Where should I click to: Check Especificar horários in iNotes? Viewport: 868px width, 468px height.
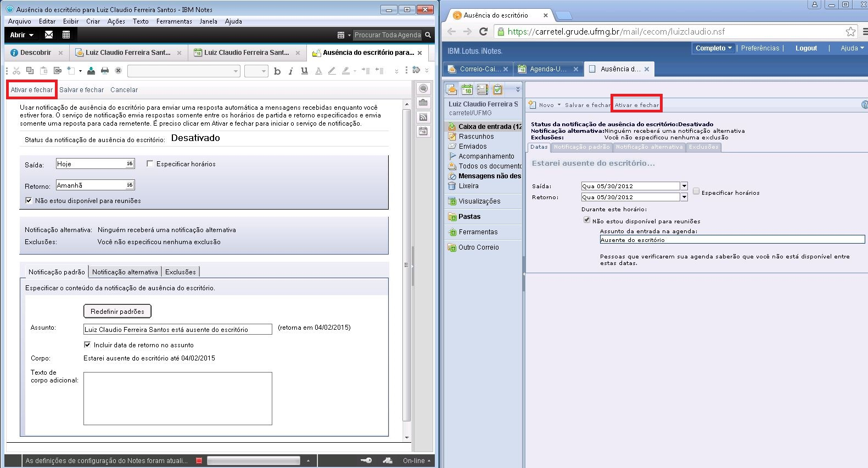coord(696,191)
